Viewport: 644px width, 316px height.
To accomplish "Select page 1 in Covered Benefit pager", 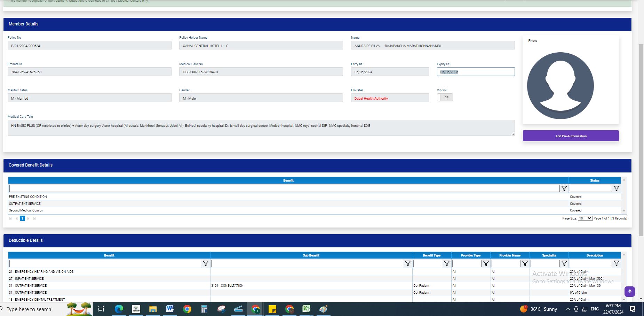I will [22, 218].
